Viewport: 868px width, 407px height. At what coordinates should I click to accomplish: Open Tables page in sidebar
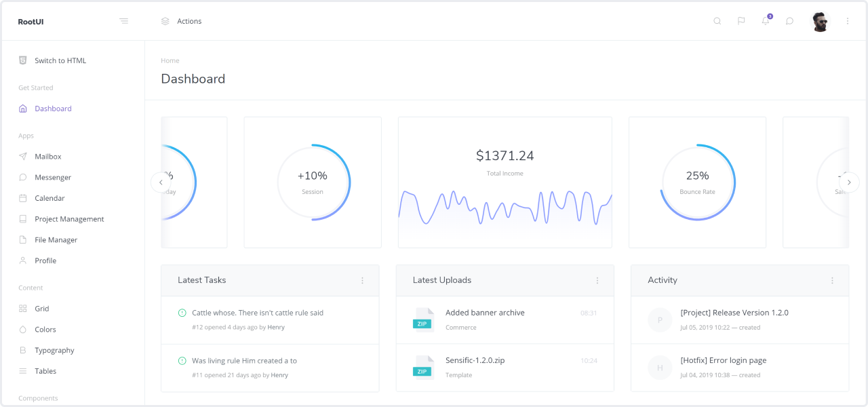pyautogui.click(x=45, y=371)
